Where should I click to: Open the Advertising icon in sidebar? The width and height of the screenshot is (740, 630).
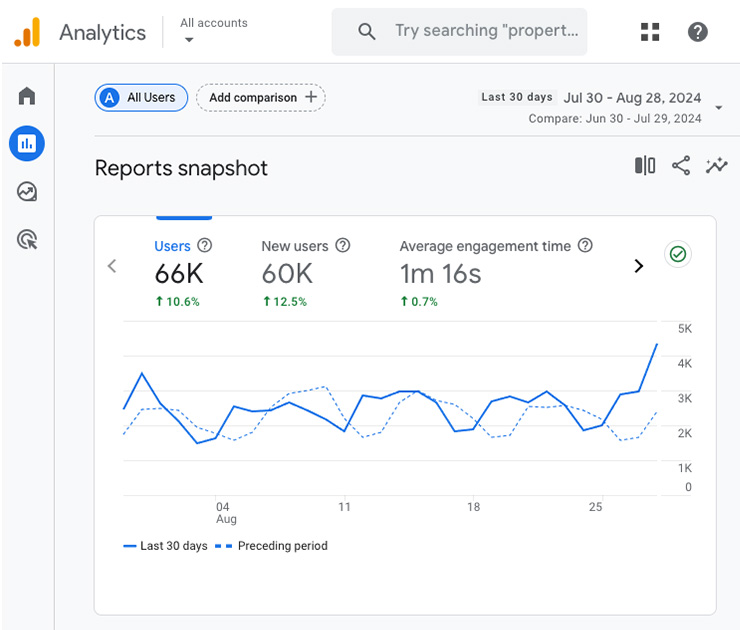27,239
